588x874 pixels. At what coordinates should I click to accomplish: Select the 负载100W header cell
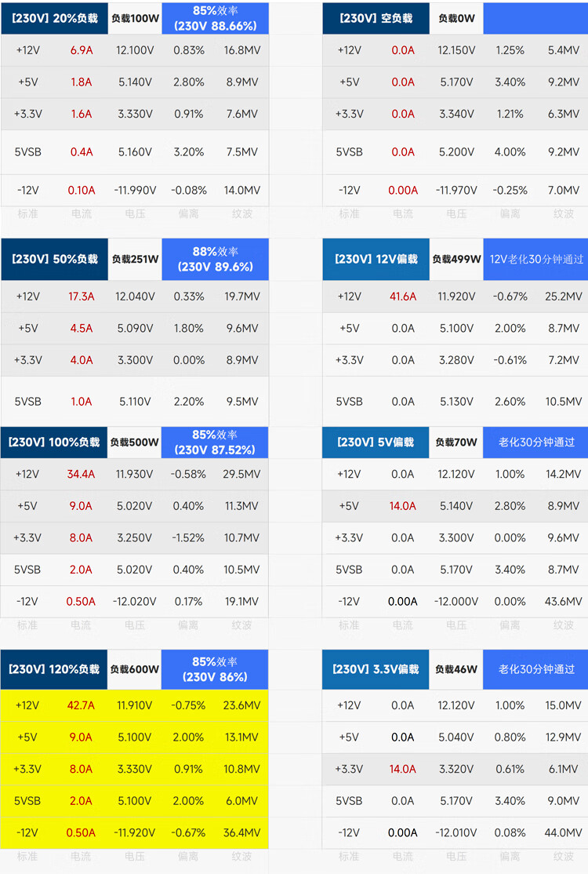click(x=134, y=18)
